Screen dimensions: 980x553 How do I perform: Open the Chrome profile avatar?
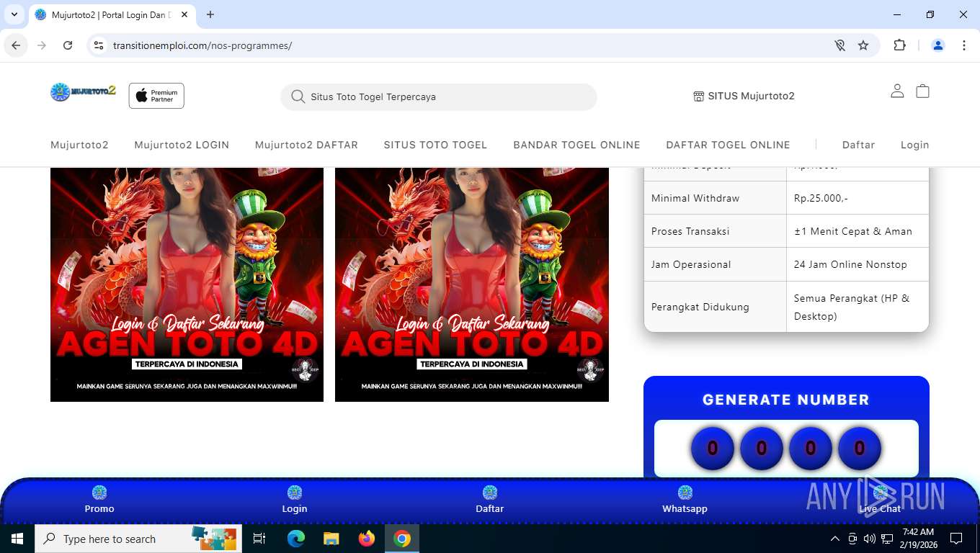938,45
